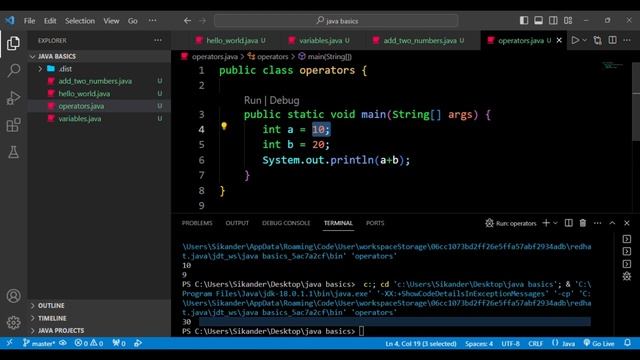Open editor More Actions ellipsis
The height and width of the screenshot is (360, 640).
(627, 40)
